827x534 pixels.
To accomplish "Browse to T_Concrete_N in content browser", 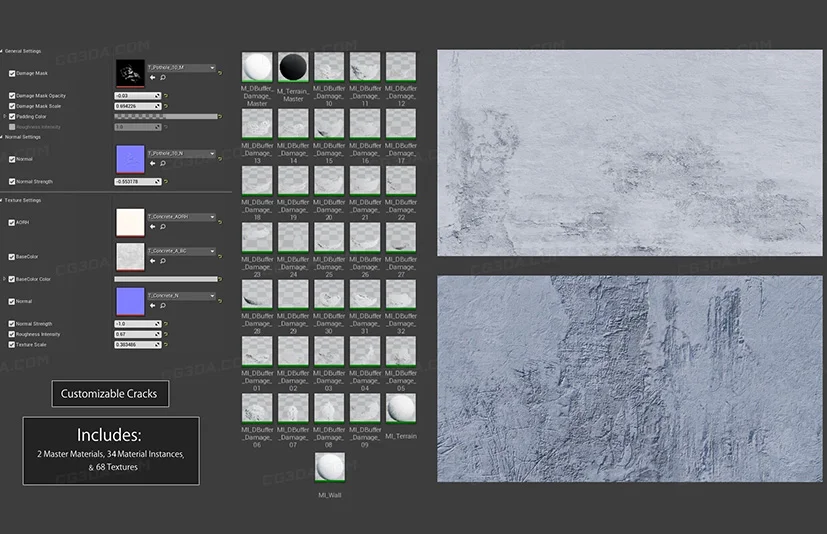I will (163, 306).
